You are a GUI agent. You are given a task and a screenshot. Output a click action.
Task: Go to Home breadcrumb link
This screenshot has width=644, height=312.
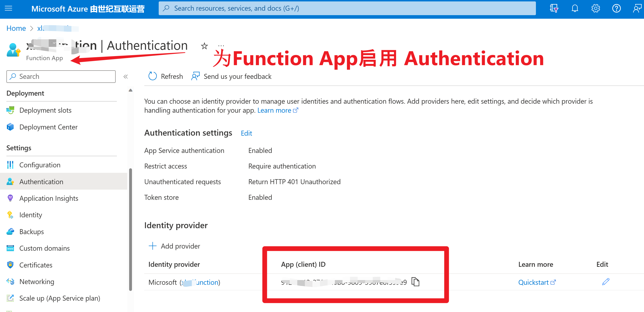(x=16, y=28)
